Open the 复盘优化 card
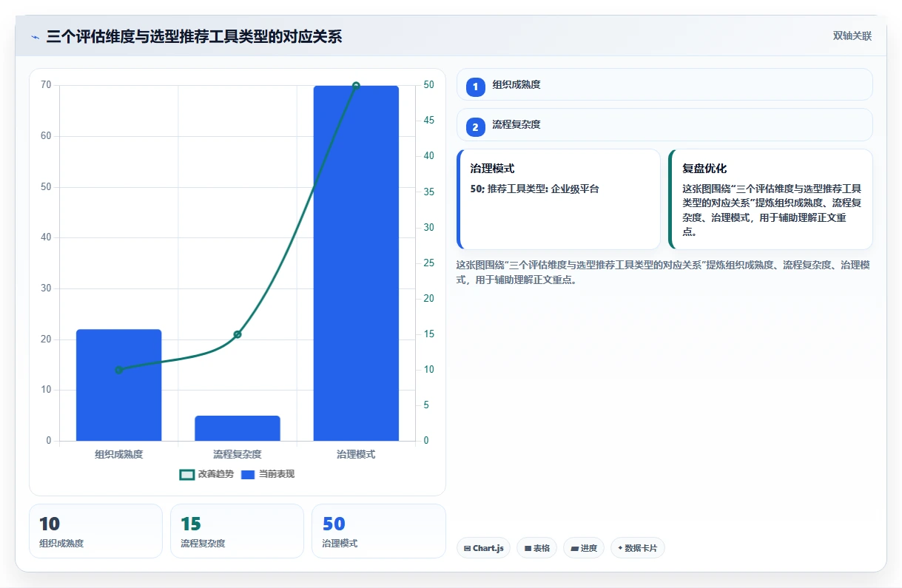 (770, 200)
